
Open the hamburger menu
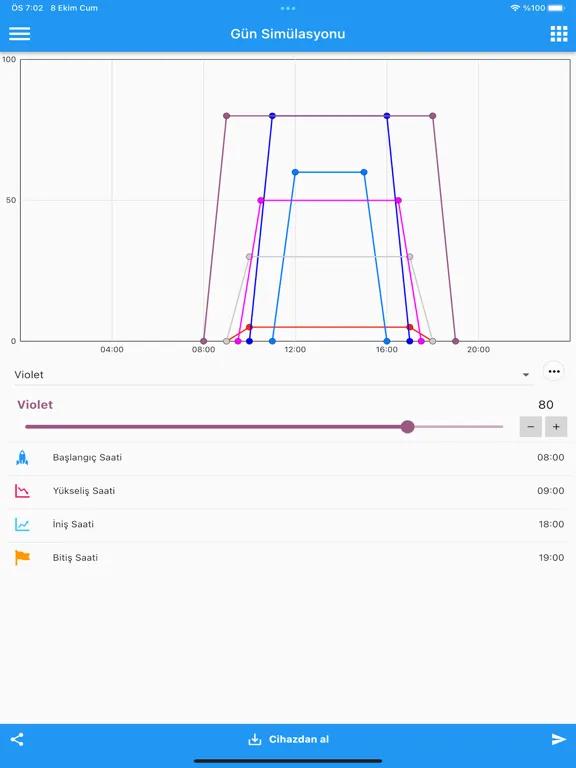(20, 34)
